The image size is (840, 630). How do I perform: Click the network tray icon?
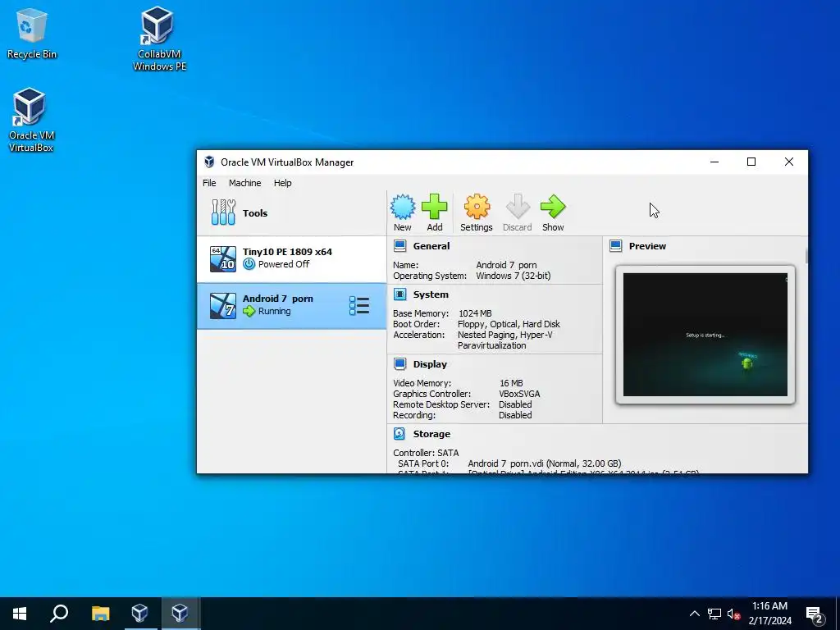pos(714,614)
